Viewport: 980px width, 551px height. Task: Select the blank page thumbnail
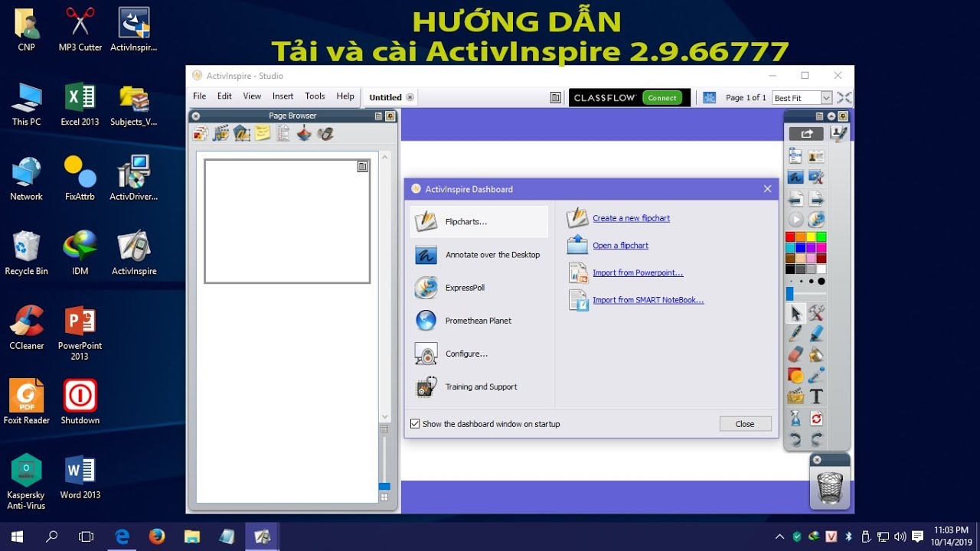[x=287, y=221]
